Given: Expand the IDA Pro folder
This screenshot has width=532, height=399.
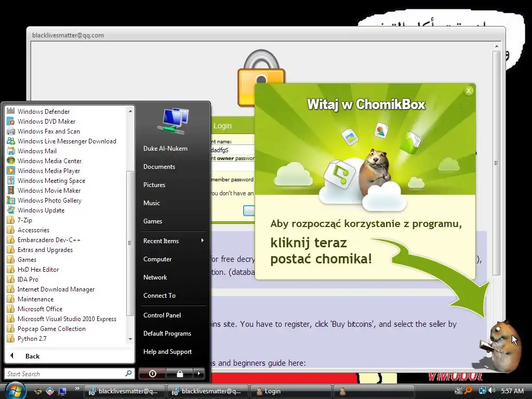Looking at the screenshot, I should [28, 279].
